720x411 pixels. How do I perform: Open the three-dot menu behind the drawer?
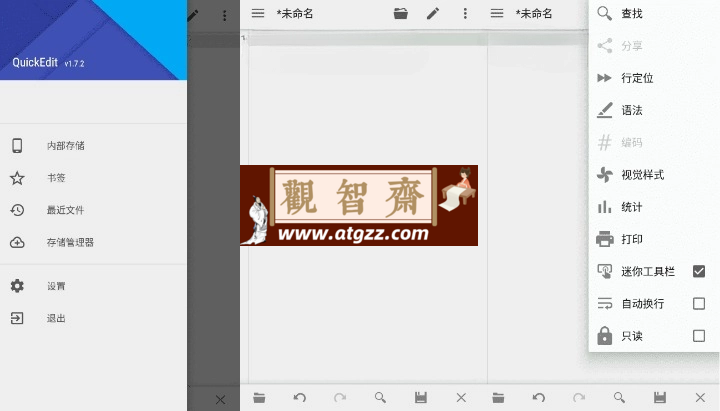click(225, 16)
